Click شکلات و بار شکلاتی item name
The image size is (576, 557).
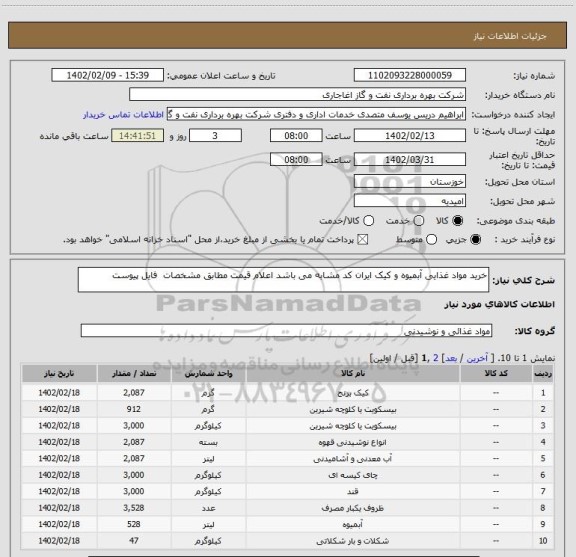pos(353,541)
